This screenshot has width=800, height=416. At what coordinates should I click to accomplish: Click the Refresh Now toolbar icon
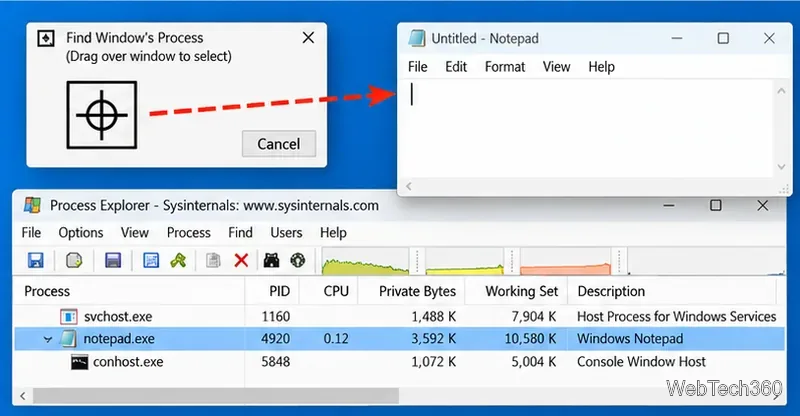74,261
